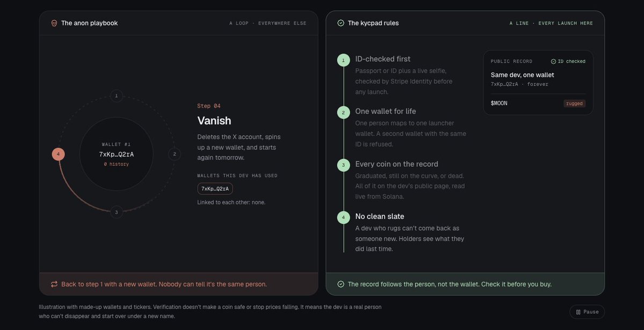The image size is (644, 330).
Task: Click the 7xKp…Q2rA · forever text
Action: tap(519, 84)
